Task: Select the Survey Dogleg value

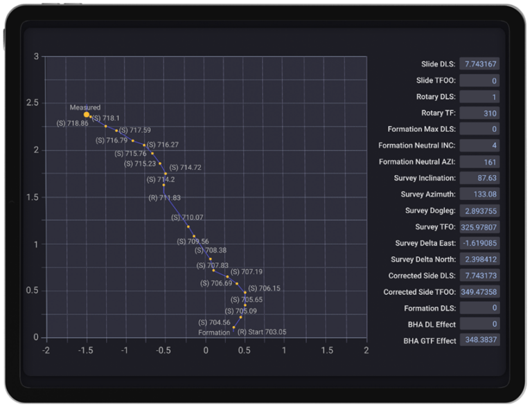Action: click(x=479, y=210)
